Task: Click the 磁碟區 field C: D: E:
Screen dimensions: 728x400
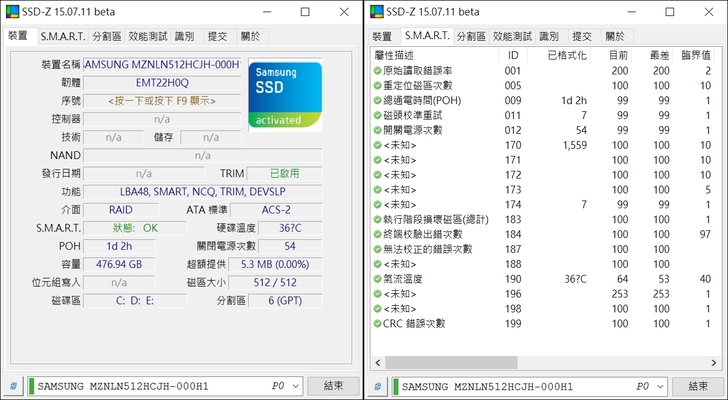Action: coord(135,301)
